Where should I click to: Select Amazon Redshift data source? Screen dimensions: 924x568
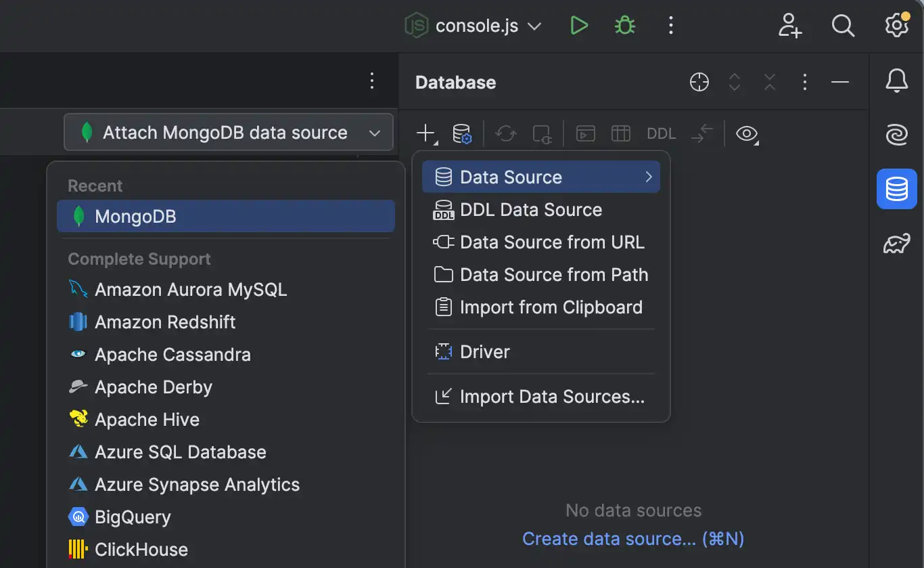point(226,322)
